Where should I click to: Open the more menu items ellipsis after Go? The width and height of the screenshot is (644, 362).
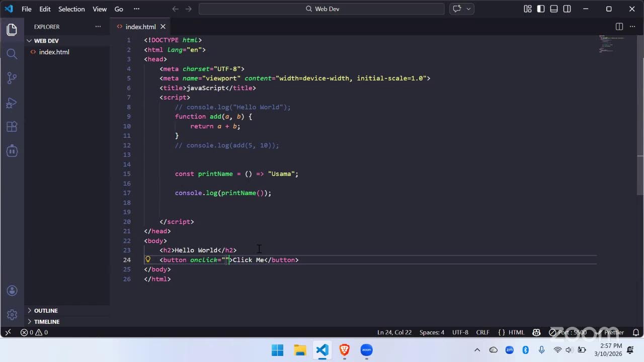(x=136, y=9)
